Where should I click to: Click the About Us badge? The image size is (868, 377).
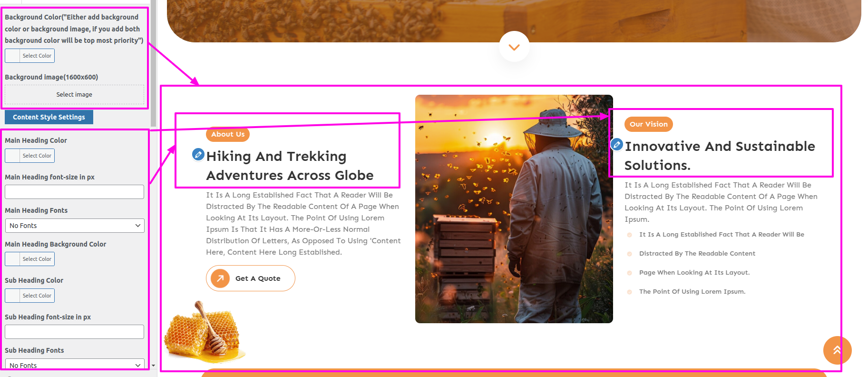click(x=228, y=134)
